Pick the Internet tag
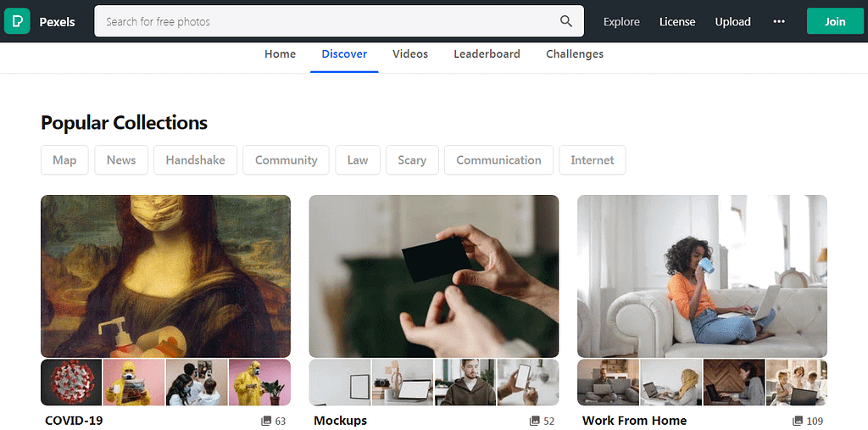The image size is (868, 430). click(593, 160)
